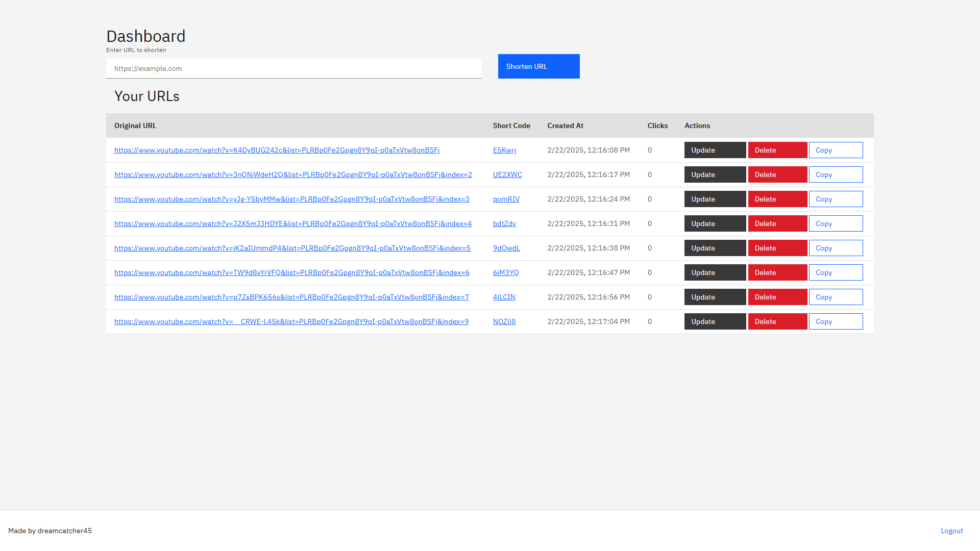The image size is (980, 551).
Task: Select the timestamp 2/22/2025, 12:16:31 PM
Action: [x=589, y=223]
